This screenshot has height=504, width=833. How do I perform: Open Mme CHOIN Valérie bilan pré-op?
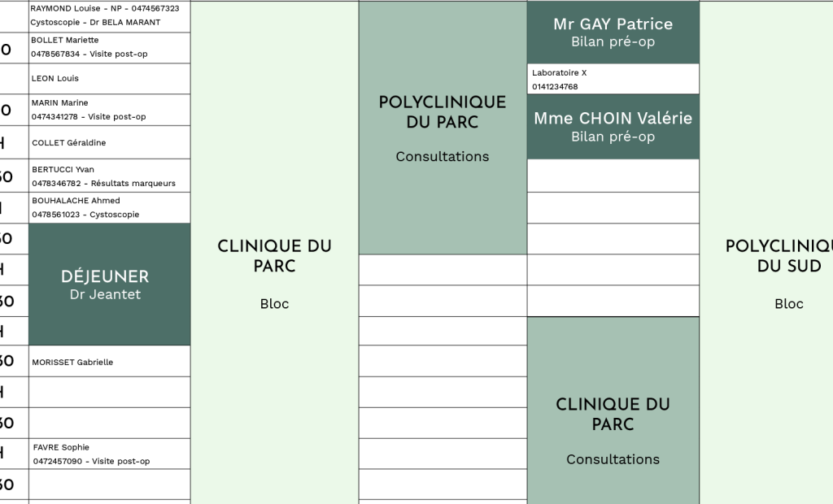pos(613,126)
